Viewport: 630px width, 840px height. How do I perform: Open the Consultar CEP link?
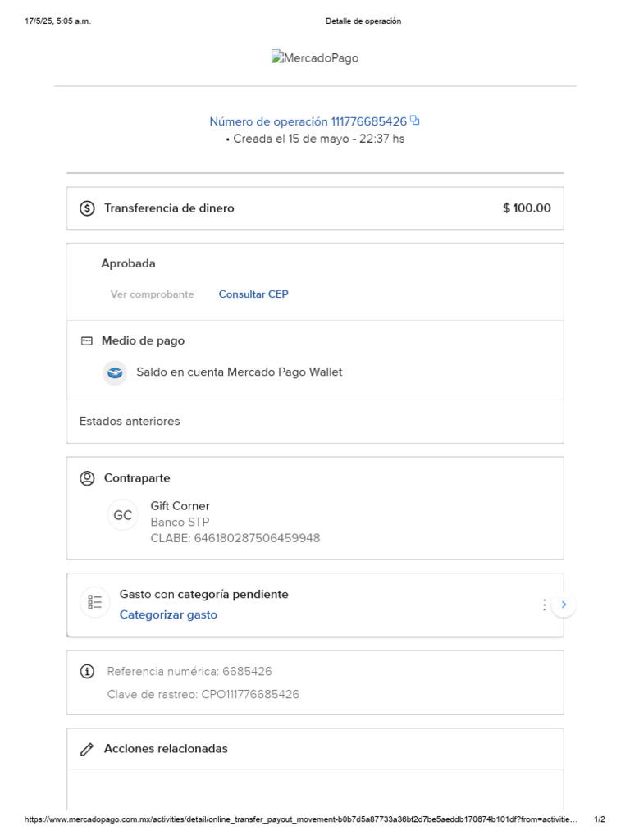pos(253,294)
